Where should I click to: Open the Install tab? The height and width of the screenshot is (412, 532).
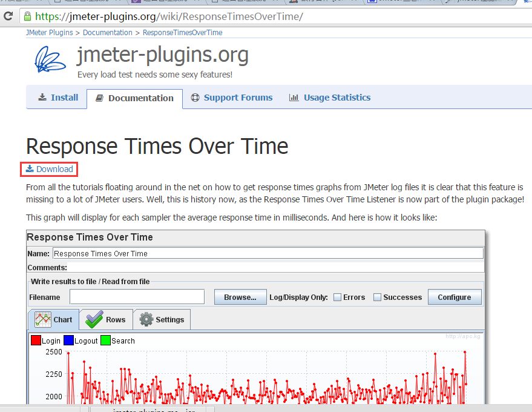click(58, 98)
